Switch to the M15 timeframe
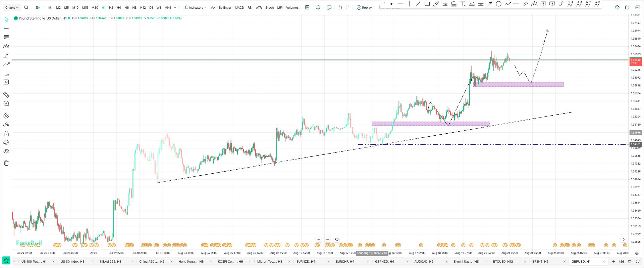The width and height of the screenshot is (644, 268). tap(85, 7)
